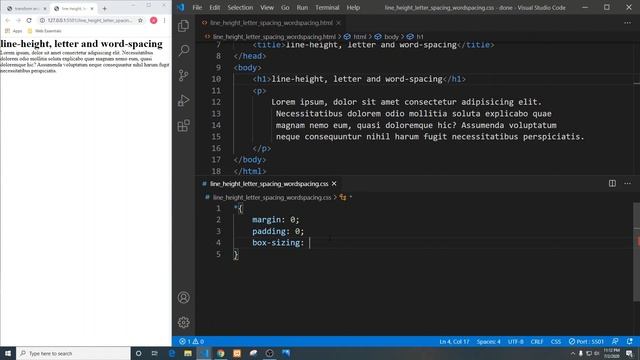Open the Run menu
Image resolution: width=640 pixels, height=360 pixels.
[x=302, y=7]
